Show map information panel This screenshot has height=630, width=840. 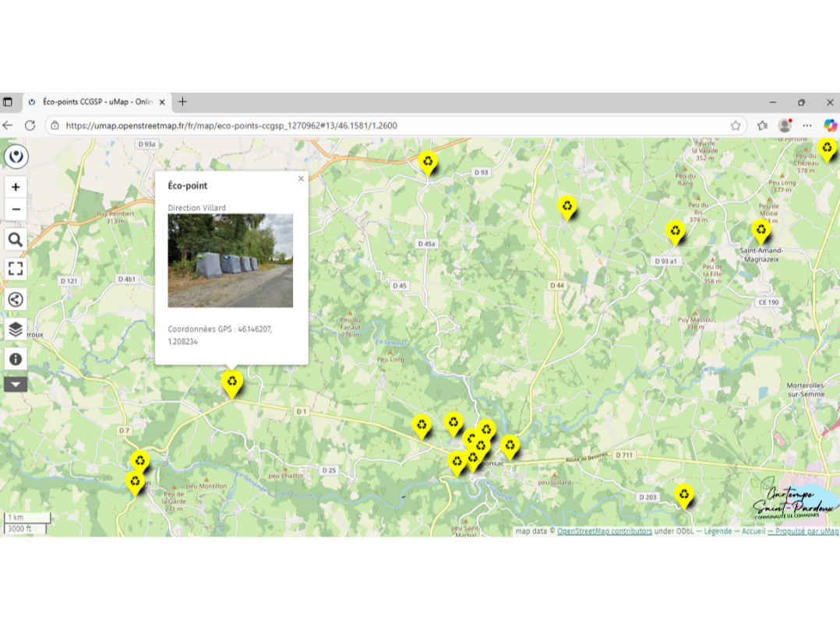(16, 359)
